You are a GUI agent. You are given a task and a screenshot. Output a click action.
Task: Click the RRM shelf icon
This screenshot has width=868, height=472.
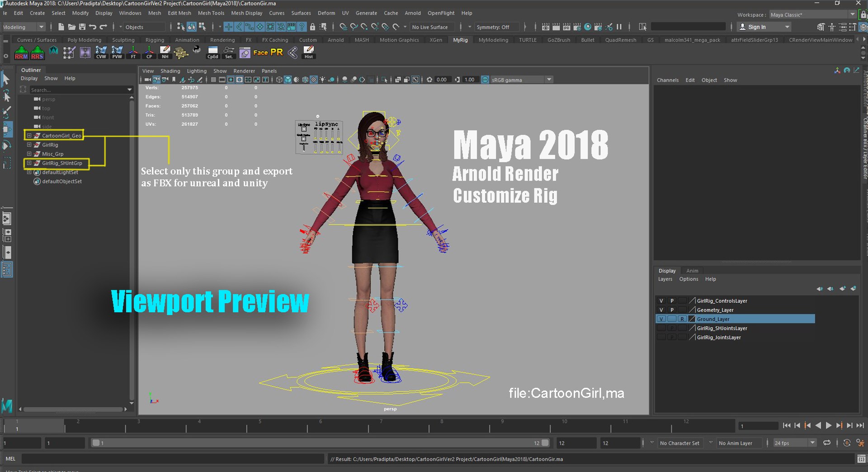(21, 52)
